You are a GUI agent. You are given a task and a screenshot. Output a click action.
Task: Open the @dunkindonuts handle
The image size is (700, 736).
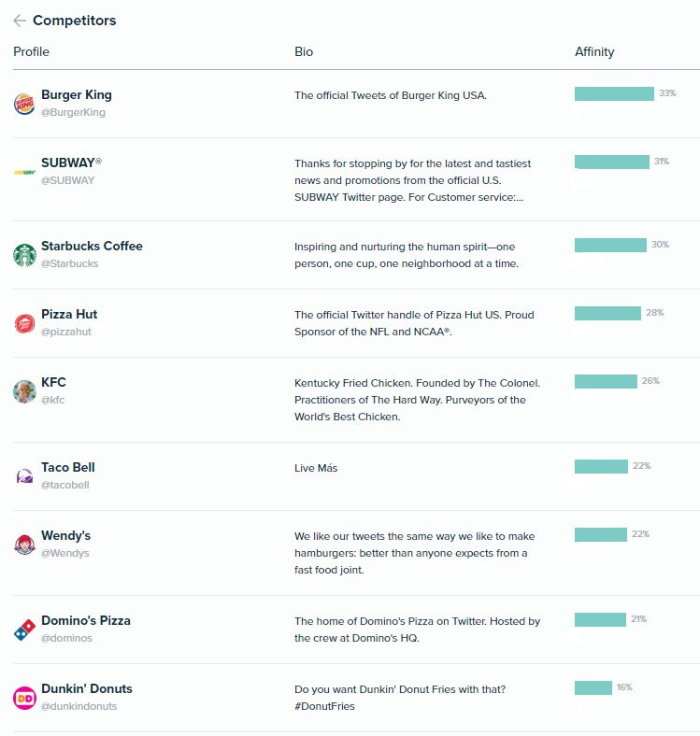coord(79,706)
